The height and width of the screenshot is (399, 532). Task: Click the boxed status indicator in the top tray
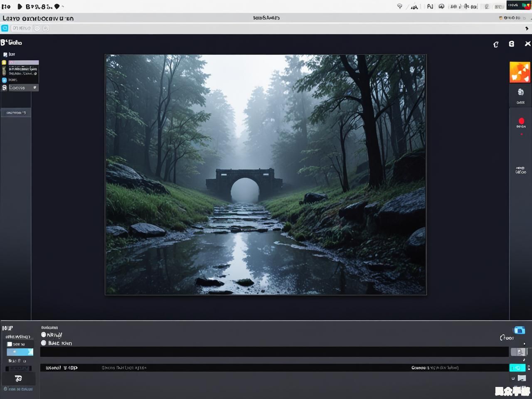[499, 7]
